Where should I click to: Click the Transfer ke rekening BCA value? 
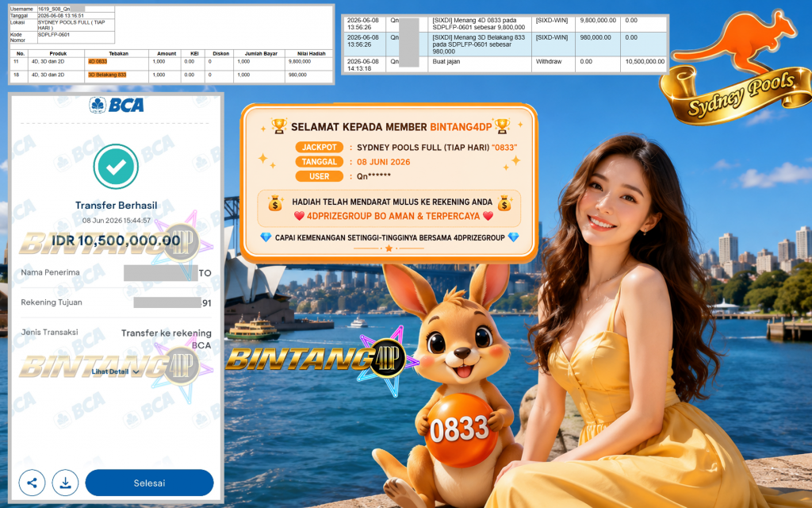(167, 339)
